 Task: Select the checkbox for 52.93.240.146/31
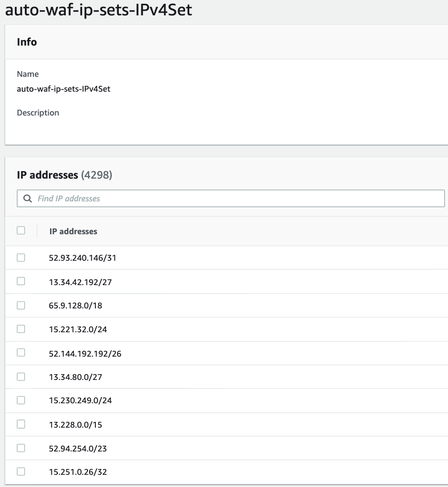(21, 258)
